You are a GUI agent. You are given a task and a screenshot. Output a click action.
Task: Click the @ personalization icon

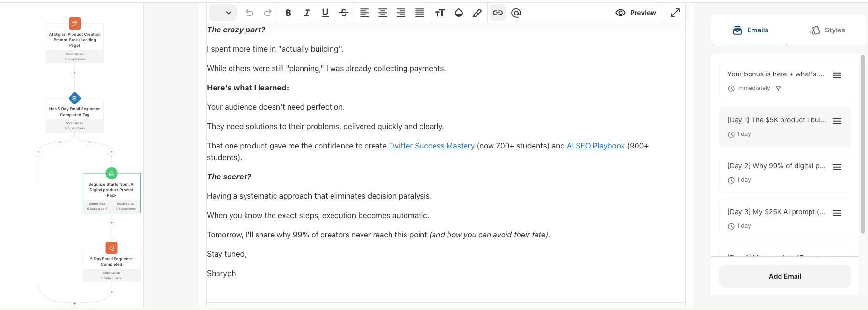click(516, 13)
